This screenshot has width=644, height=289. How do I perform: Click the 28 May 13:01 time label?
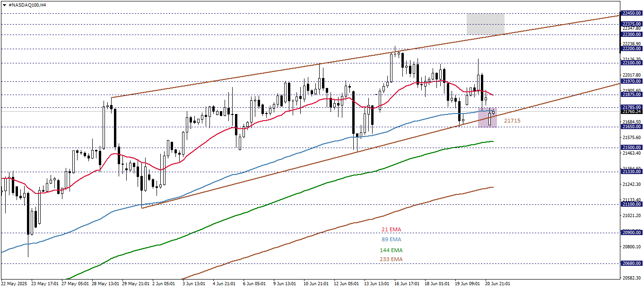[106, 284]
